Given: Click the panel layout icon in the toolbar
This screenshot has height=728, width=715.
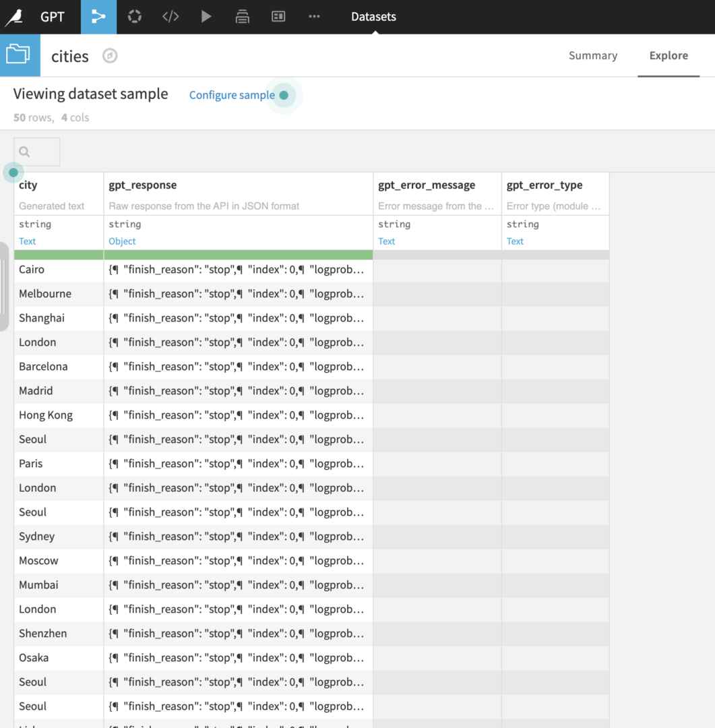Looking at the screenshot, I should tap(278, 16).
